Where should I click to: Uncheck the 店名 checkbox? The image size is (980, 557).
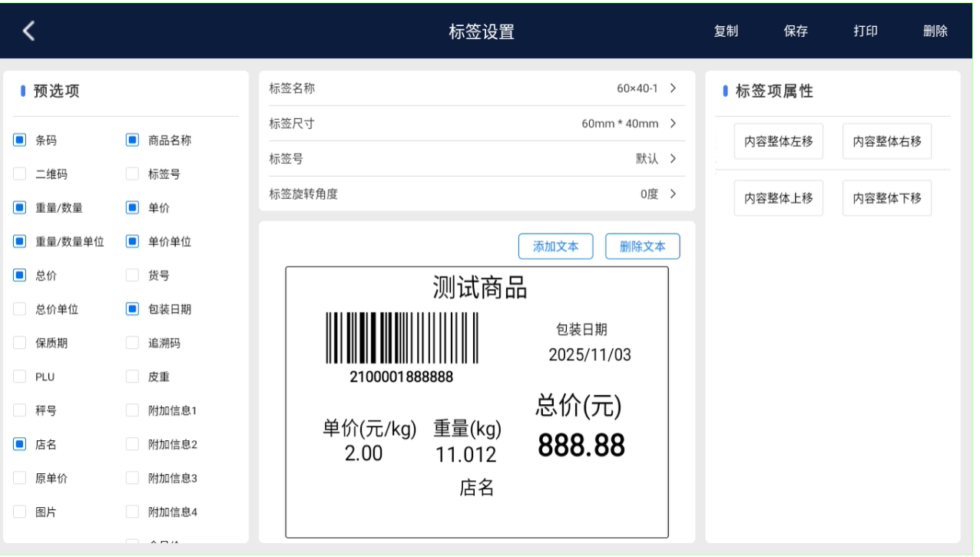coord(20,445)
